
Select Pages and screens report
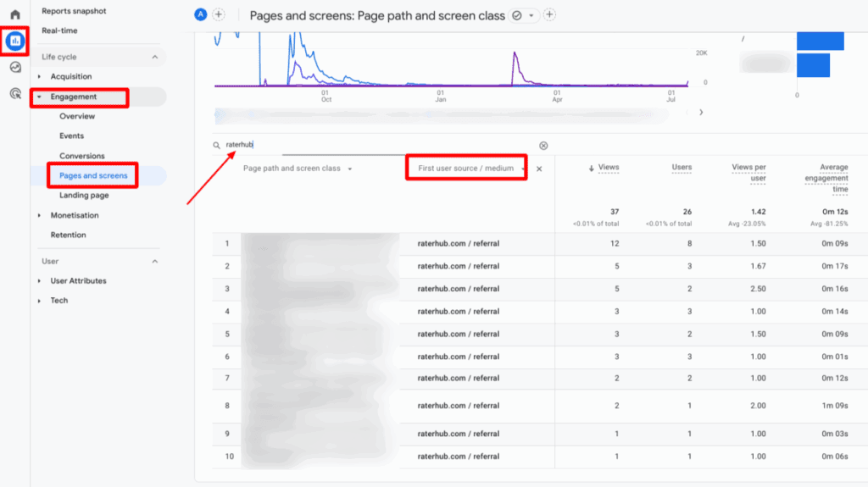tap(93, 176)
